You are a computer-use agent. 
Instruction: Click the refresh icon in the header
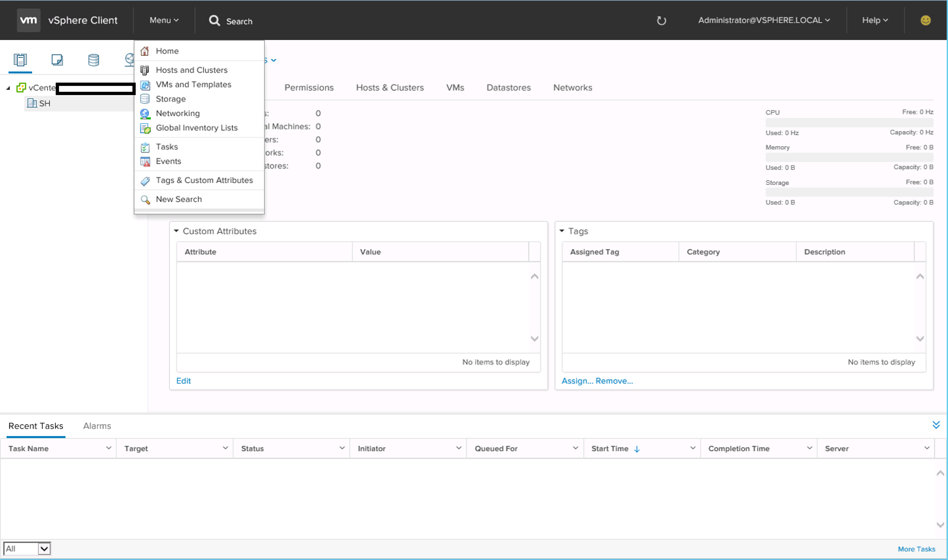(x=661, y=21)
